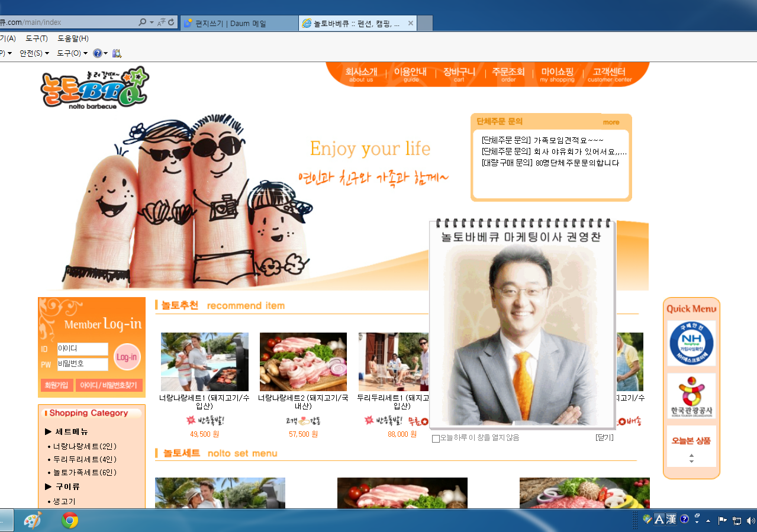
Task: Switch to the 편지쓰기 | Daum 메일 tab
Action: coord(239,23)
